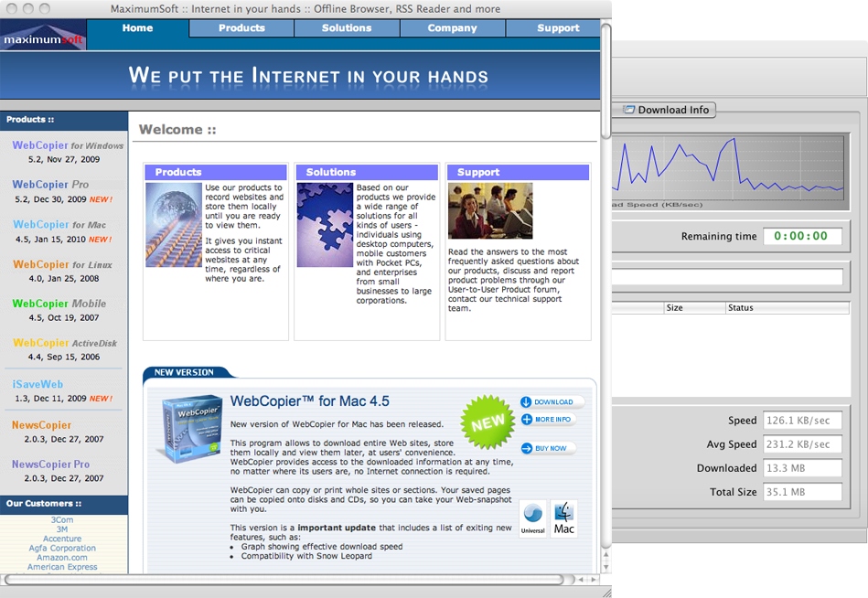
Task: Click the More Info plus icon
Action: [x=527, y=420]
